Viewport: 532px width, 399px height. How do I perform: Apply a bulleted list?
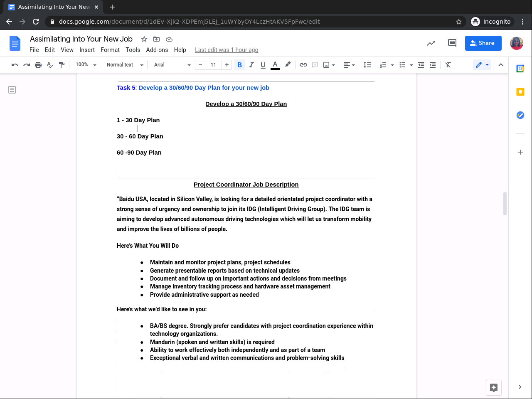pyautogui.click(x=402, y=65)
